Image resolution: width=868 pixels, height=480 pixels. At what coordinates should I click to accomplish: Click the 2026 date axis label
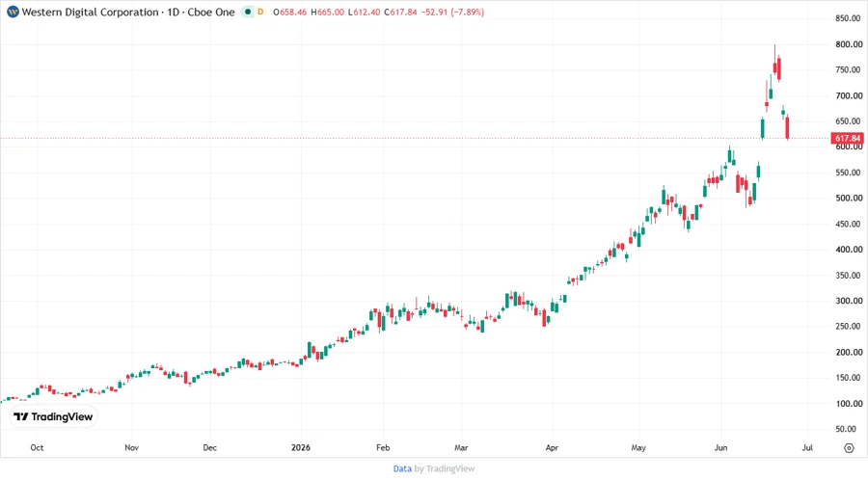pos(301,447)
